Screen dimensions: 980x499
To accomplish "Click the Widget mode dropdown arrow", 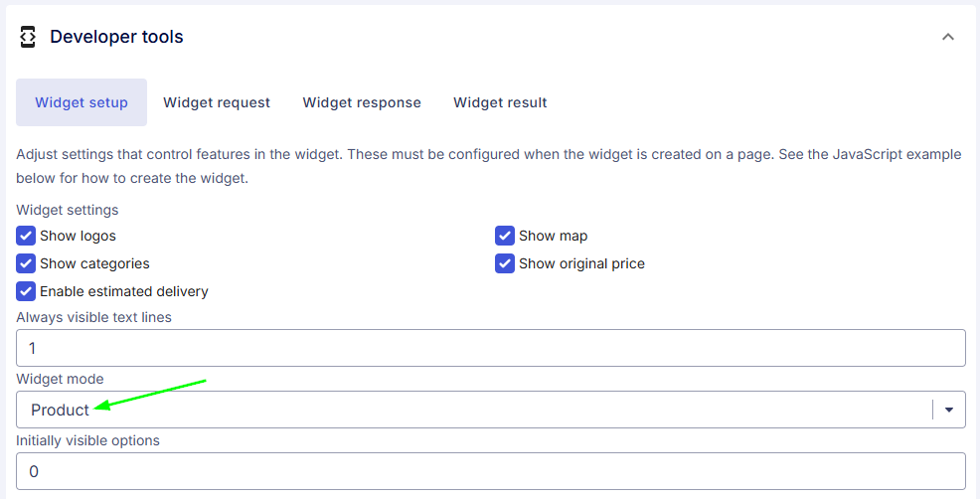I will tap(949, 410).
